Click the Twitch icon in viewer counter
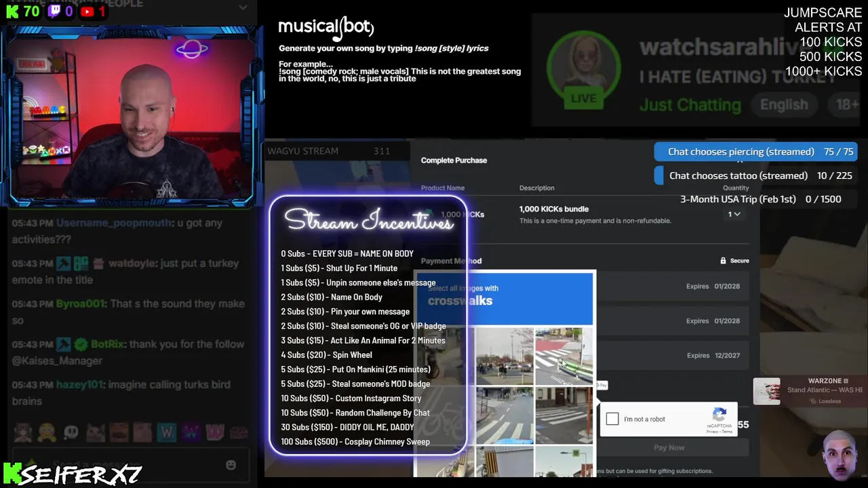This screenshot has height=488, width=868. 54,12
